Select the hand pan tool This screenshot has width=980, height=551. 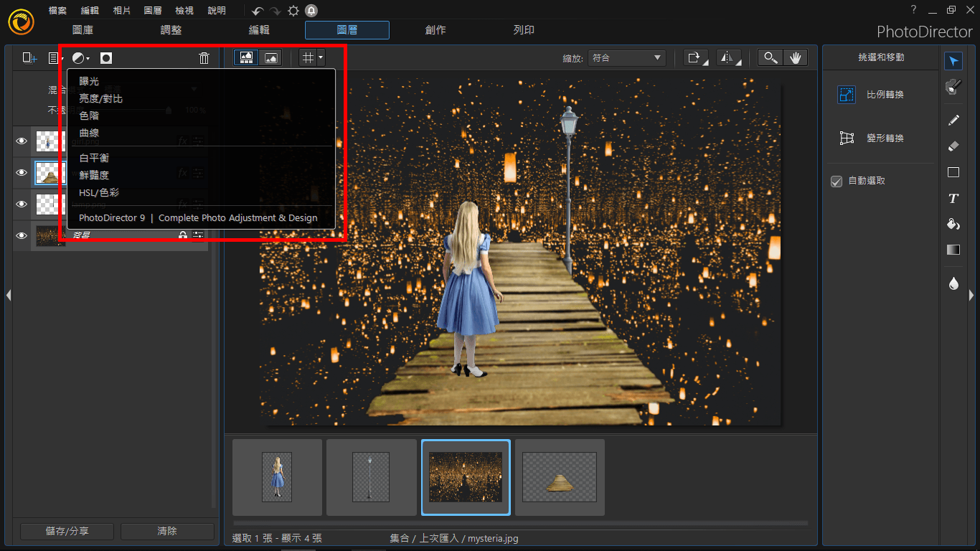(795, 58)
